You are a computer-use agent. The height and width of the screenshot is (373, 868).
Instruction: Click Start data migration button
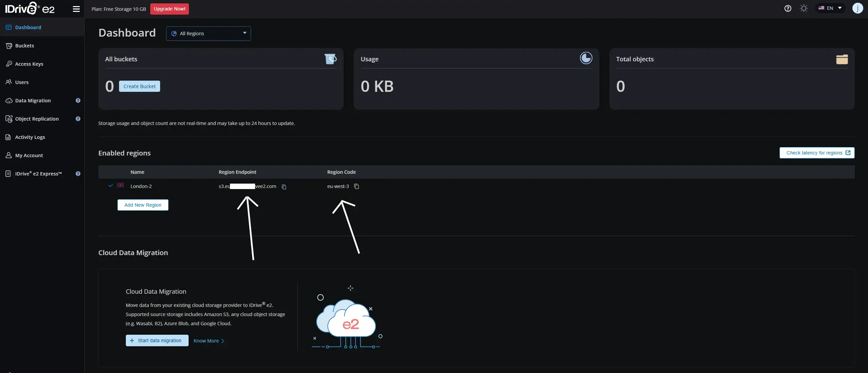[x=157, y=340]
